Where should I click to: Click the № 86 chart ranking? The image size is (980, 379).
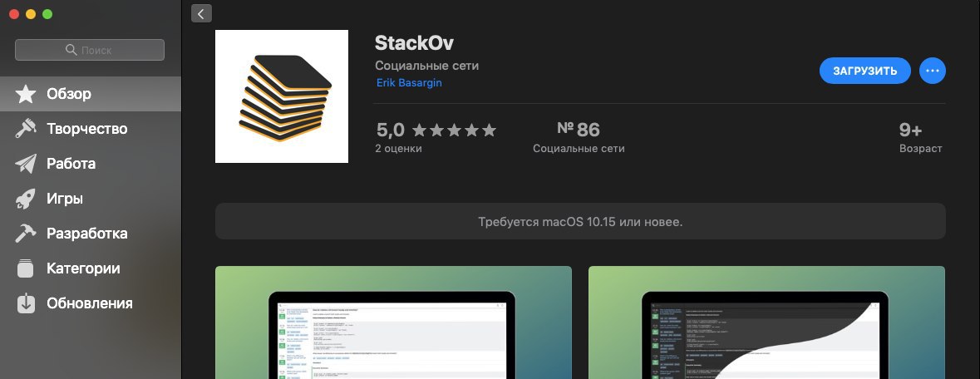[579, 130]
